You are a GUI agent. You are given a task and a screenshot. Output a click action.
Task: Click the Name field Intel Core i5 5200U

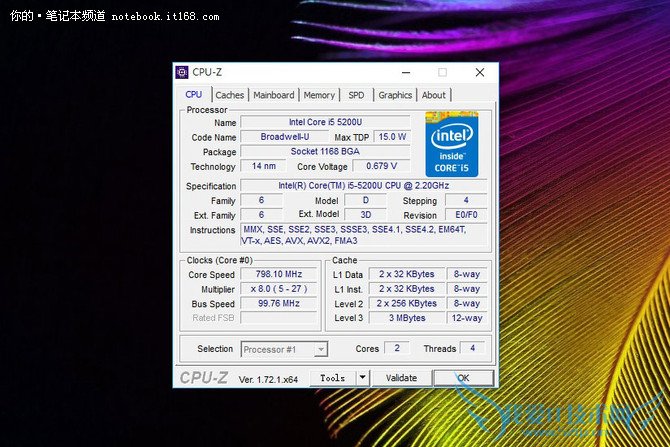pos(325,122)
